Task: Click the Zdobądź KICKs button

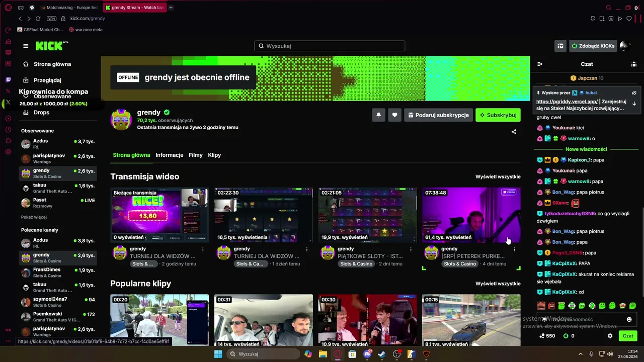Action: pyautogui.click(x=593, y=46)
